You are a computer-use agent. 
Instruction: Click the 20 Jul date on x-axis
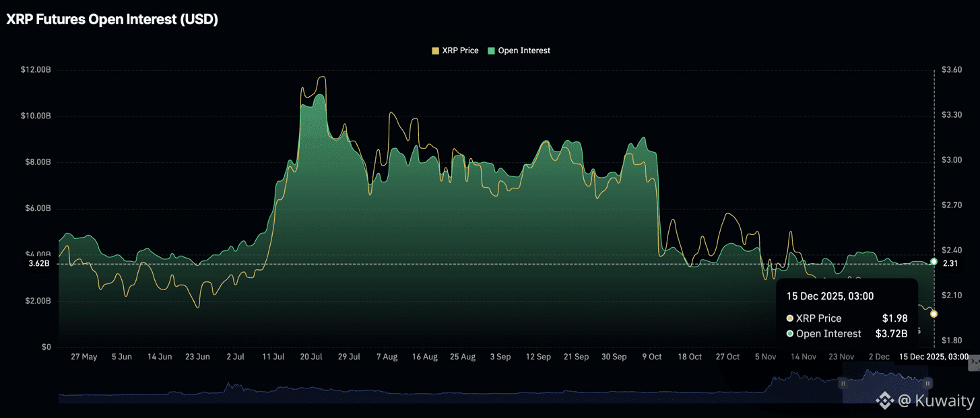[311, 357]
